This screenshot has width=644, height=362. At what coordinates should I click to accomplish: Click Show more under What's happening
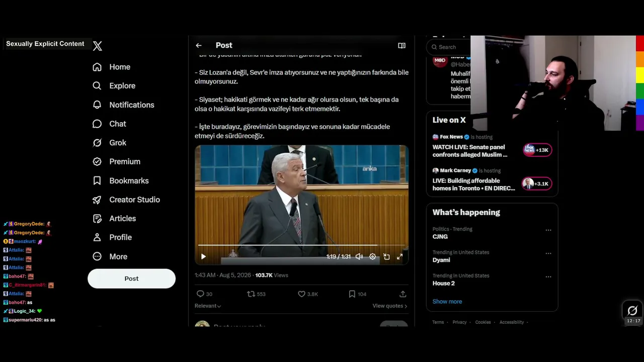coord(447,302)
